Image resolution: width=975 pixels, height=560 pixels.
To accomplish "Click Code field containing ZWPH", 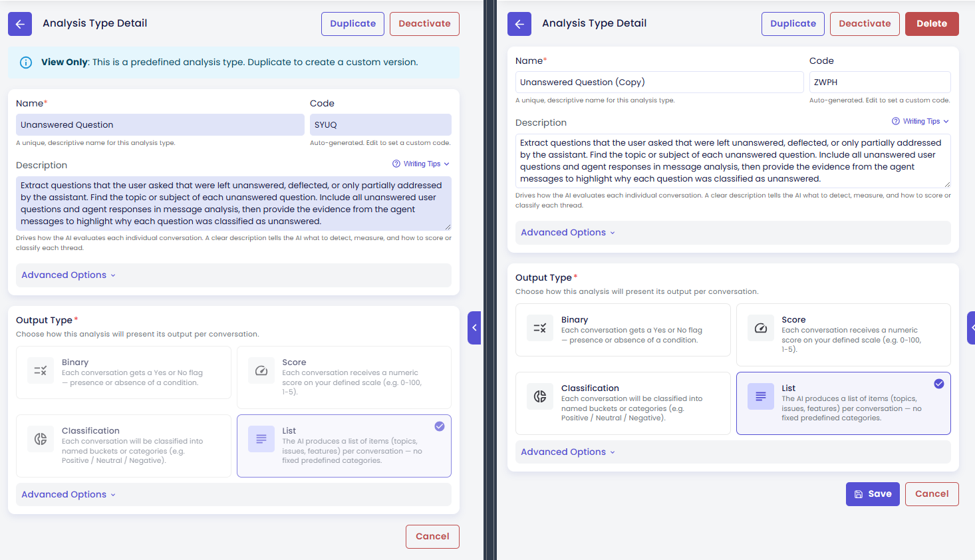I will point(880,82).
